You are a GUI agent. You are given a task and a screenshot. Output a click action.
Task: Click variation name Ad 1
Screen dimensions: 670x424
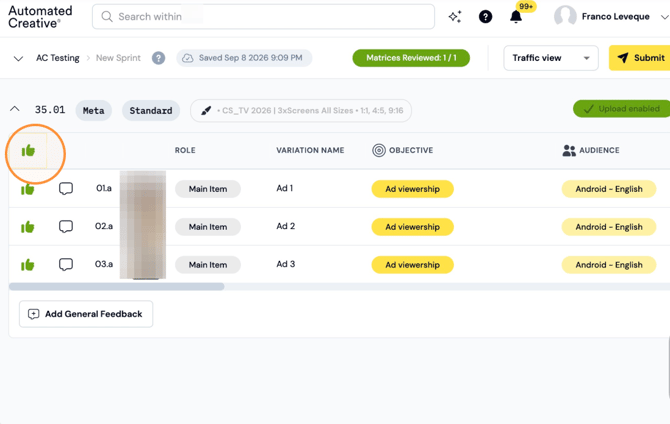tap(285, 188)
